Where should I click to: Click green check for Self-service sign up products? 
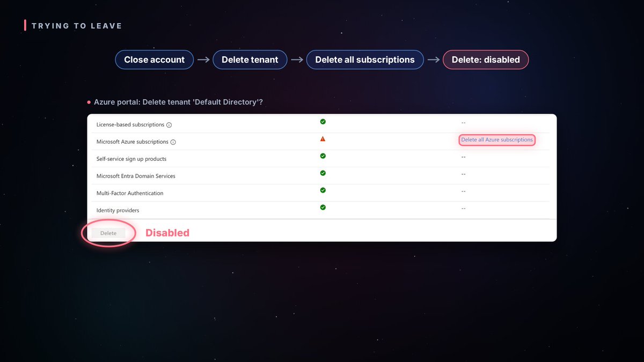coord(323,156)
